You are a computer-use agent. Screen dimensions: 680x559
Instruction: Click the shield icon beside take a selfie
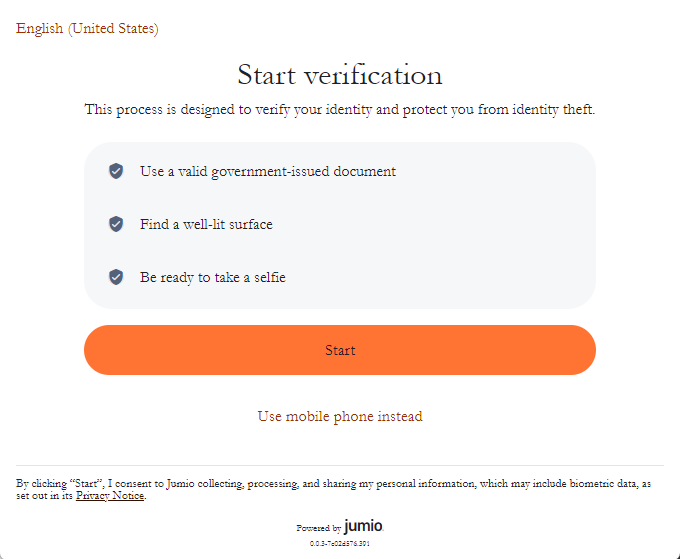pyautogui.click(x=116, y=277)
